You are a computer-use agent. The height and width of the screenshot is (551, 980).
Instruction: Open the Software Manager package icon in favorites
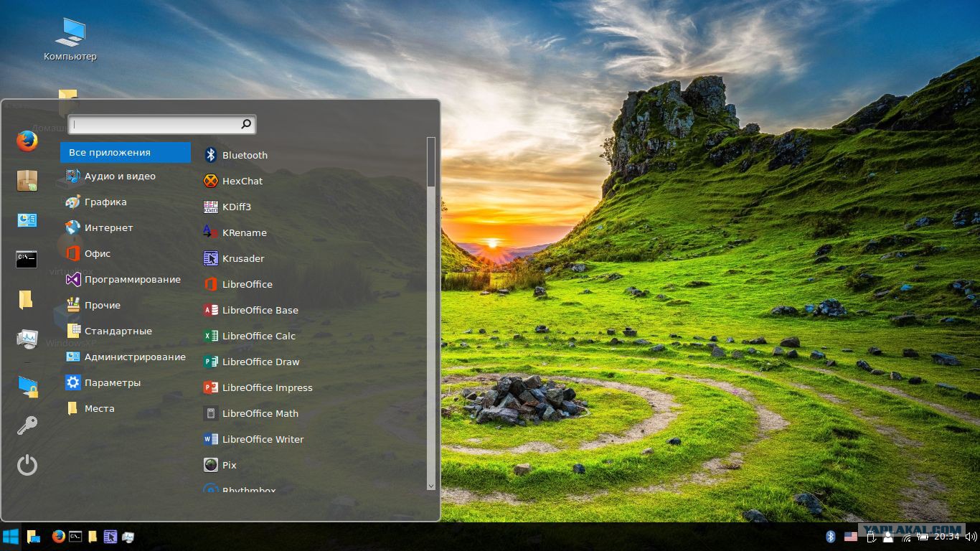[27, 181]
